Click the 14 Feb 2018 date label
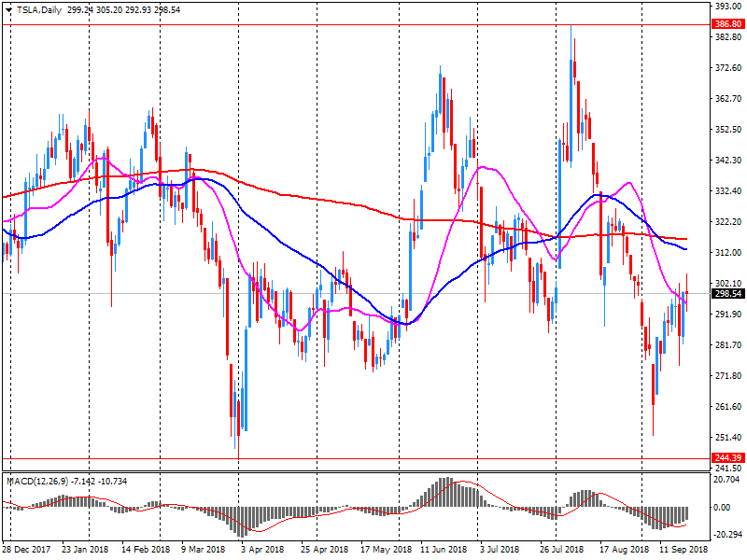This screenshot has height=560, width=747. 147,551
